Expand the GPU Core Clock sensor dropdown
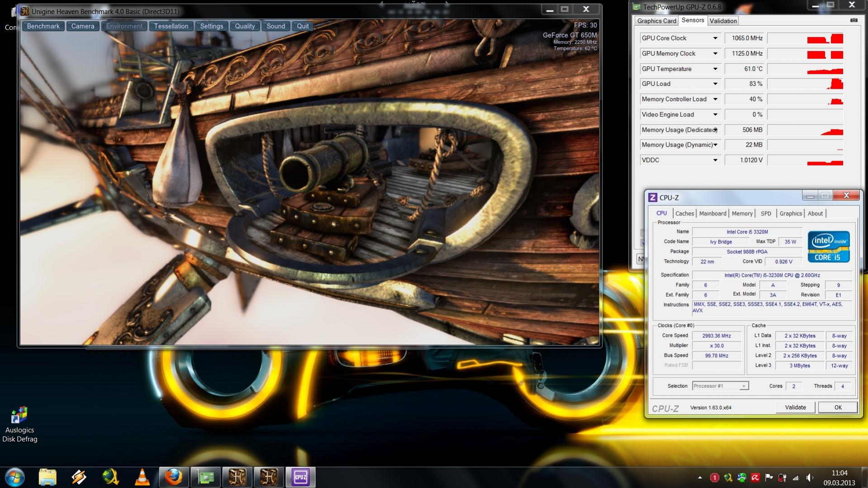This screenshot has width=868, height=488. (x=715, y=38)
